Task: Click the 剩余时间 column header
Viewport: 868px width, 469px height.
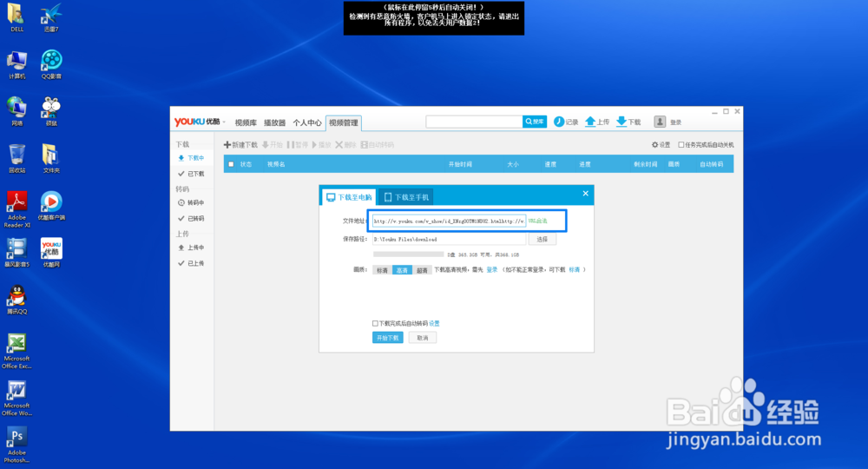Action: tap(646, 164)
